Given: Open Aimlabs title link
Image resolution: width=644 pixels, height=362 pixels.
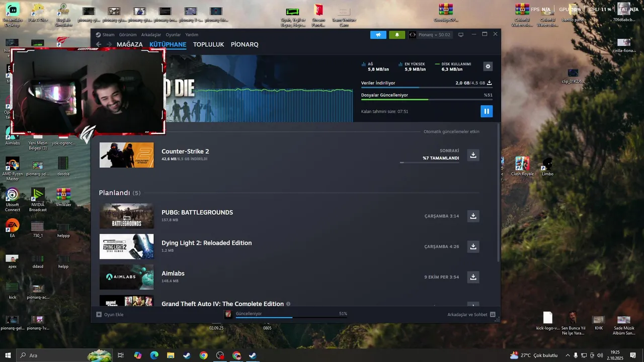Looking at the screenshot, I should 173,274.
